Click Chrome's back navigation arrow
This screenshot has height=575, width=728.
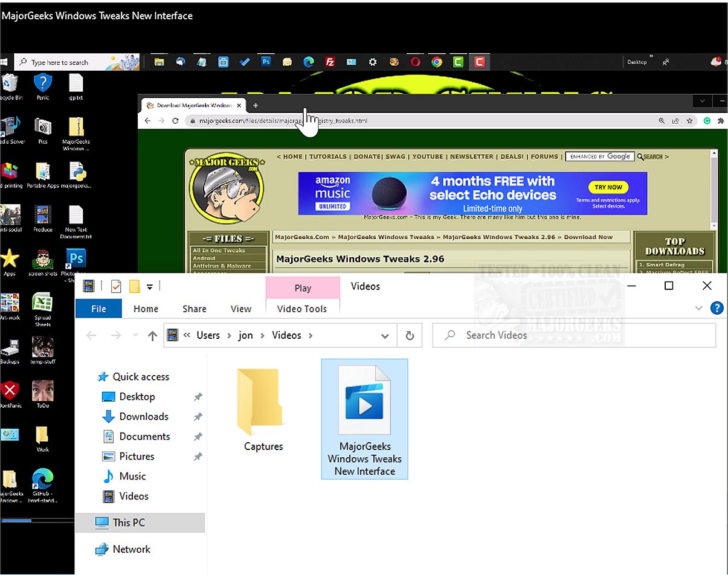pyautogui.click(x=146, y=121)
